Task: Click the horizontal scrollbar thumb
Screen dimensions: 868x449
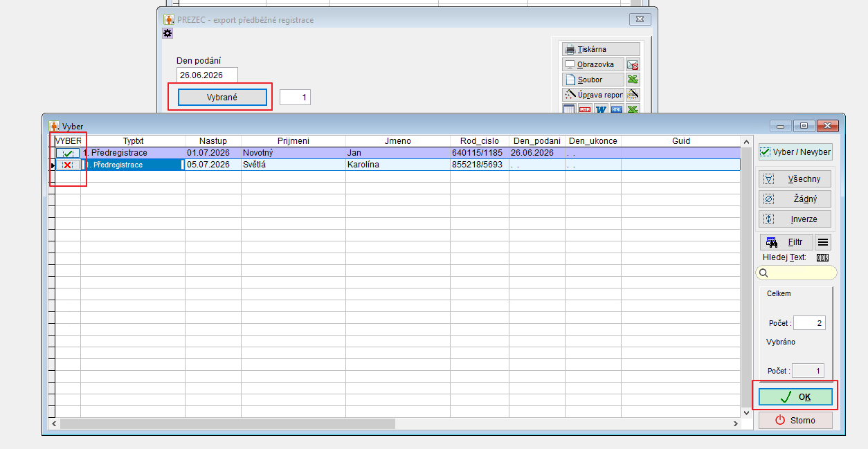Action: click(227, 423)
